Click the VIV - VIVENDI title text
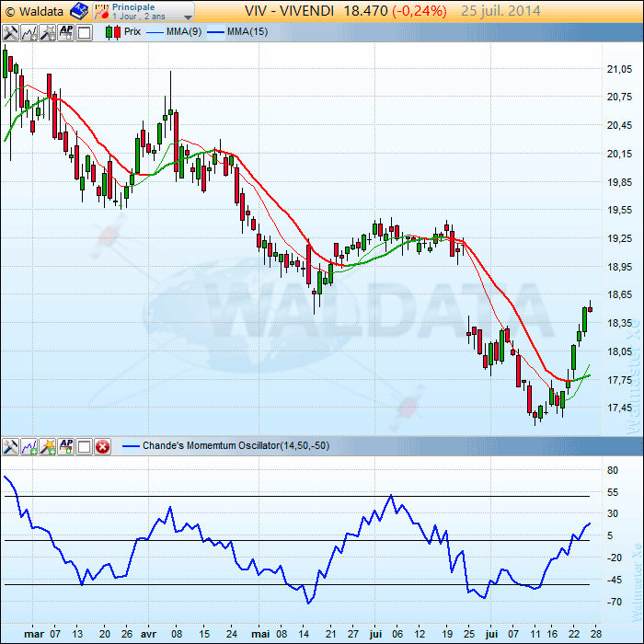The image size is (644, 644). [x=289, y=11]
